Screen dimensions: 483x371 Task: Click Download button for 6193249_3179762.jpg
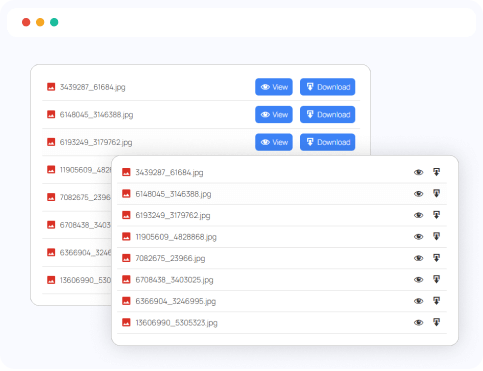pyautogui.click(x=327, y=142)
